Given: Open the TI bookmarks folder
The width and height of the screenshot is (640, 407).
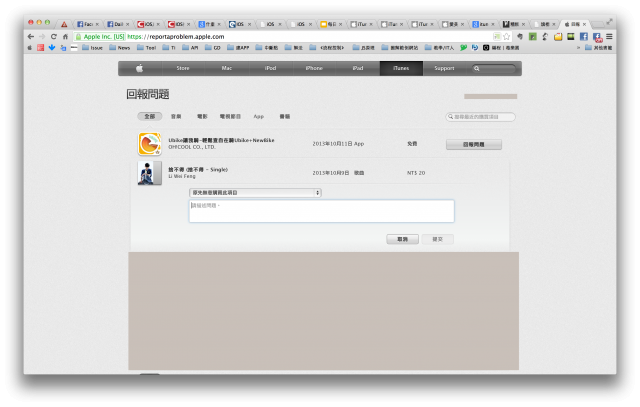Looking at the screenshot, I should coord(169,48).
